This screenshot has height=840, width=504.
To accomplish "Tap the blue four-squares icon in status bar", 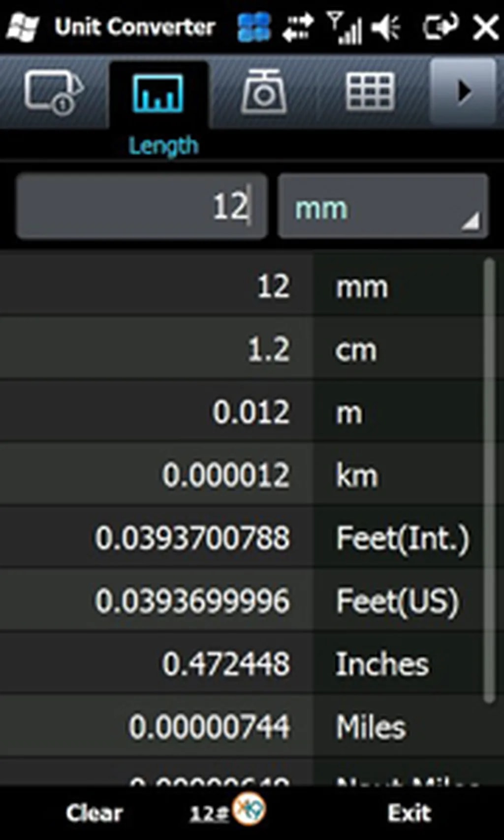I will [x=254, y=27].
